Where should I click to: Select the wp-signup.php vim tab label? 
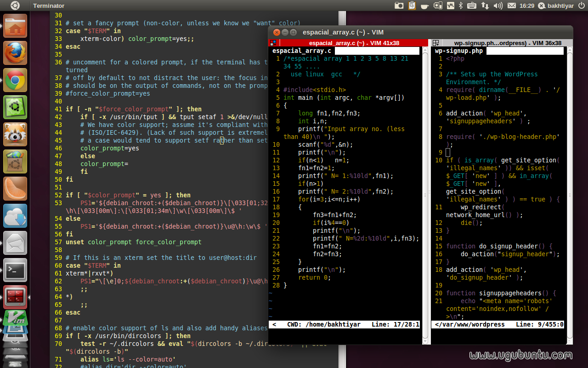pyautogui.click(x=458, y=51)
